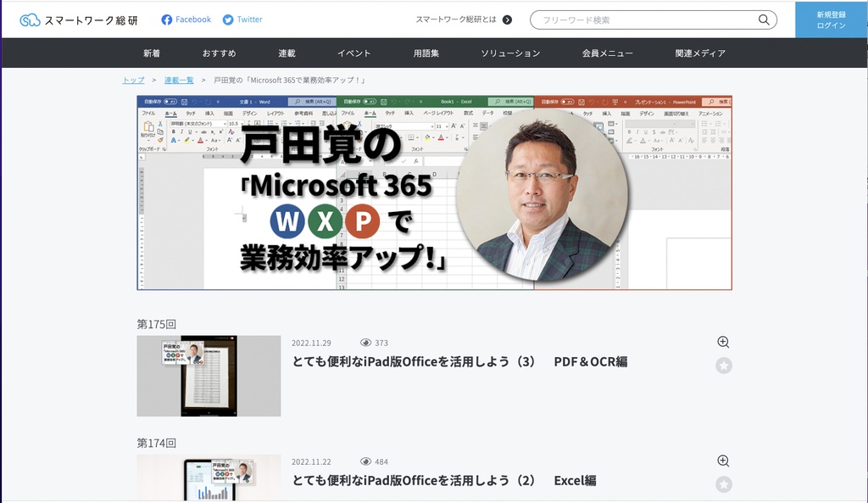Open article titled PDF＆OCR編
This screenshot has width=868, height=503.
pos(459,361)
